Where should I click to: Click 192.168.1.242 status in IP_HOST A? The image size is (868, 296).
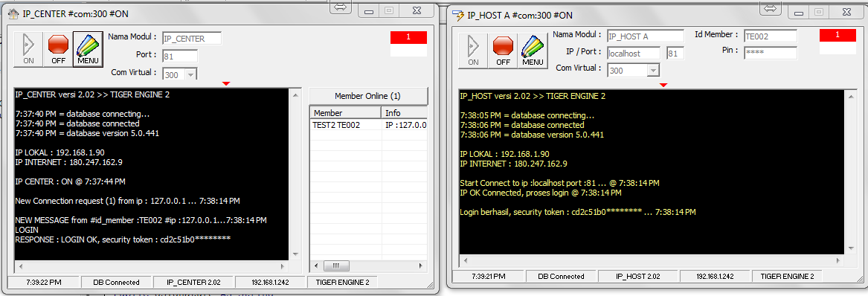click(x=714, y=276)
